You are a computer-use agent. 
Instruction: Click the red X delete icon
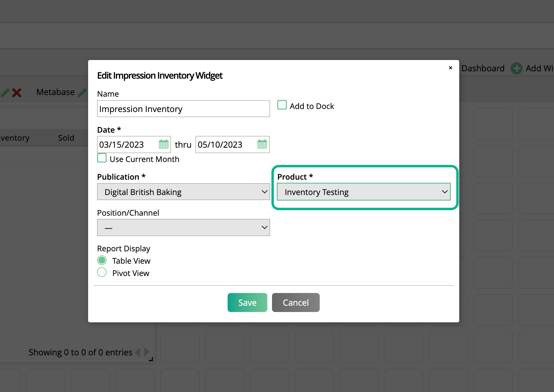pos(17,92)
